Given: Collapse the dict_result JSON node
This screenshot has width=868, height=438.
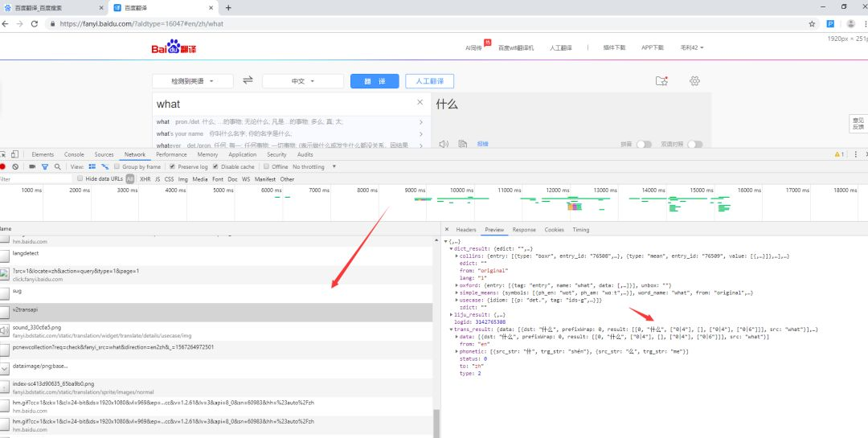Looking at the screenshot, I should (x=451, y=248).
